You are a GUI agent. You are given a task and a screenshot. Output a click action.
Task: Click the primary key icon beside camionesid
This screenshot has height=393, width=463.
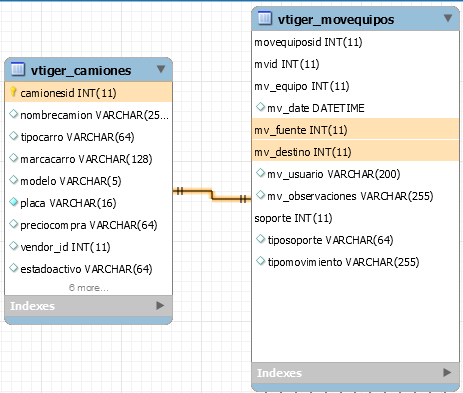13,92
